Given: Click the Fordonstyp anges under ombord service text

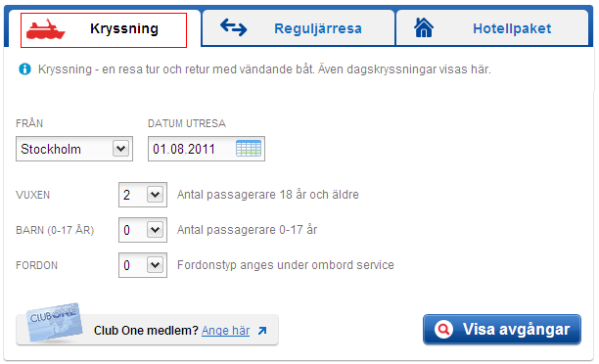Looking at the screenshot, I should (x=286, y=265).
